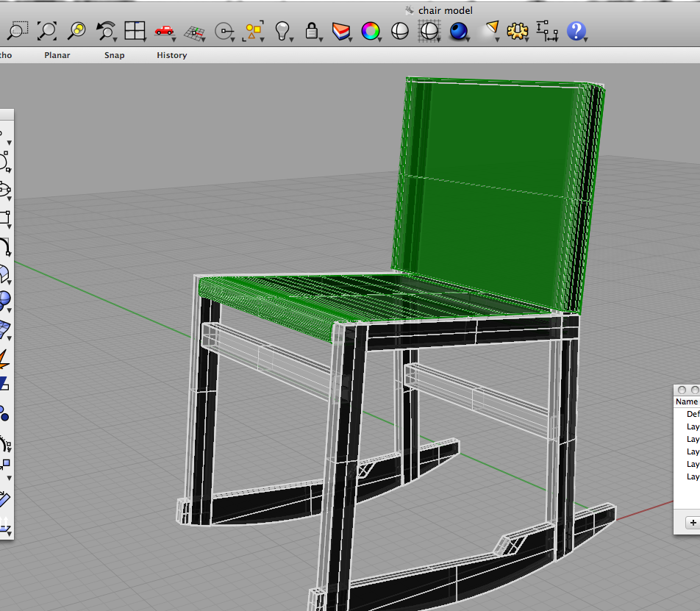Open the gear options icon
This screenshot has width=700, height=611.
pyautogui.click(x=518, y=31)
